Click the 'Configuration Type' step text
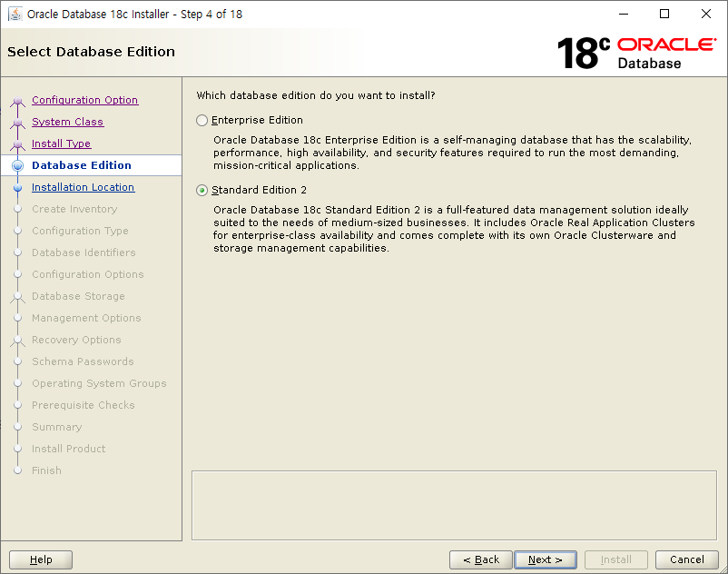The width and height of the screenshot is (728, 574). coord(80,231)
